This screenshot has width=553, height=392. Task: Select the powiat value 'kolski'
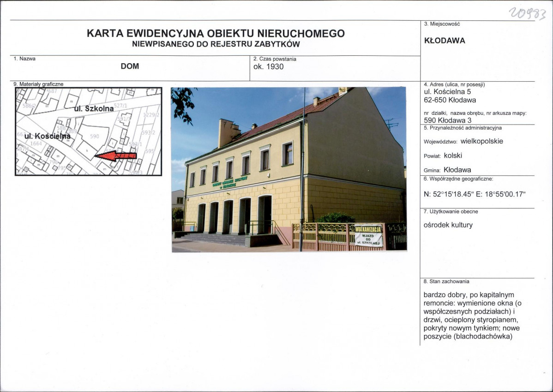pos(453,155)
